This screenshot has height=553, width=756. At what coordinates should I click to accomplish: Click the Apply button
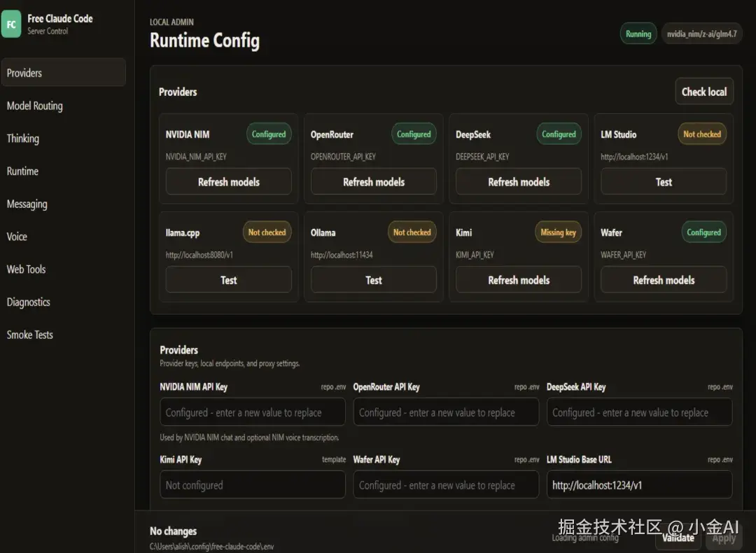point(724,538)
